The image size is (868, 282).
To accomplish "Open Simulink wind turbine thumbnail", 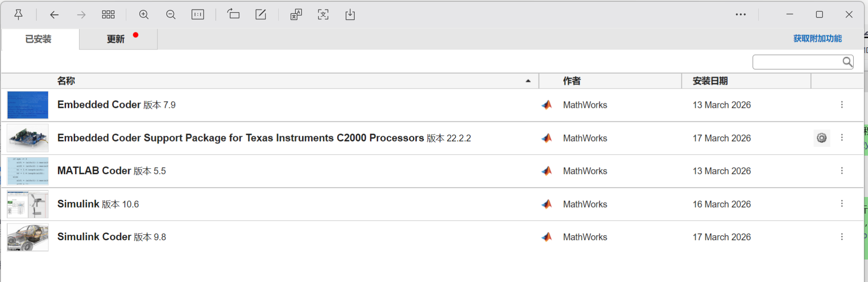I will coord(28,204).
